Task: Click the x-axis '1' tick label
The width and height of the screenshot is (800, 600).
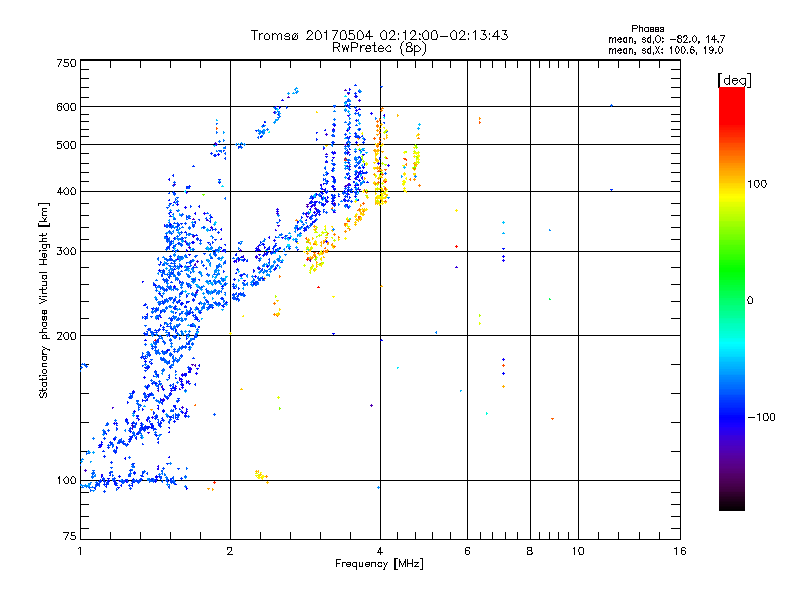Action: click(x=80, y=551)
